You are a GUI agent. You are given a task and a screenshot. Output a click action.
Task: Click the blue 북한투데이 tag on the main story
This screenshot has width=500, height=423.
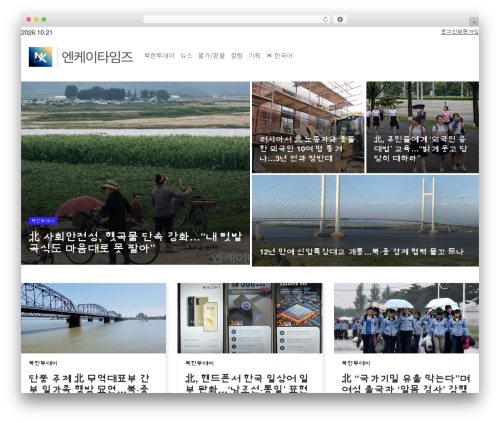click(x=43, y=221)
